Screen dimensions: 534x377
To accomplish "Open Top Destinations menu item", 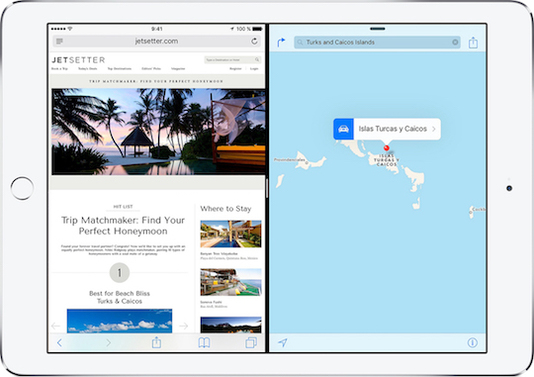I will [x=119, y=69].
